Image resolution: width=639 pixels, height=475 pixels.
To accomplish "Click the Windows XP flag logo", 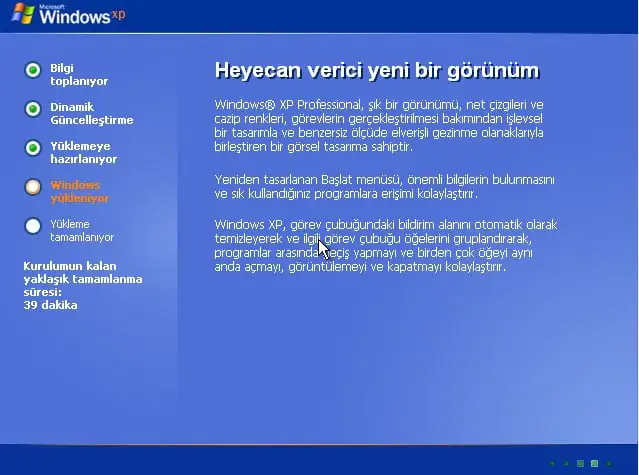I will (23, 13).
